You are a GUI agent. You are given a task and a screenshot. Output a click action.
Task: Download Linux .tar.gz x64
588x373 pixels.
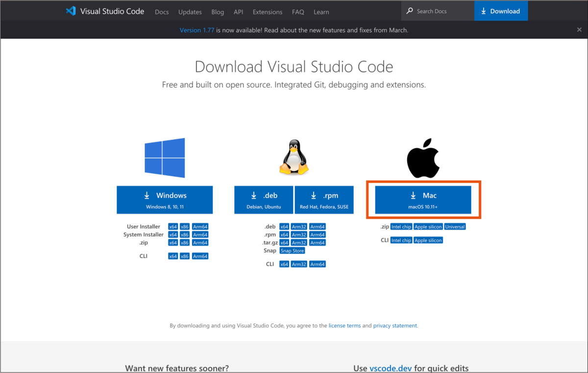(284, 243)
